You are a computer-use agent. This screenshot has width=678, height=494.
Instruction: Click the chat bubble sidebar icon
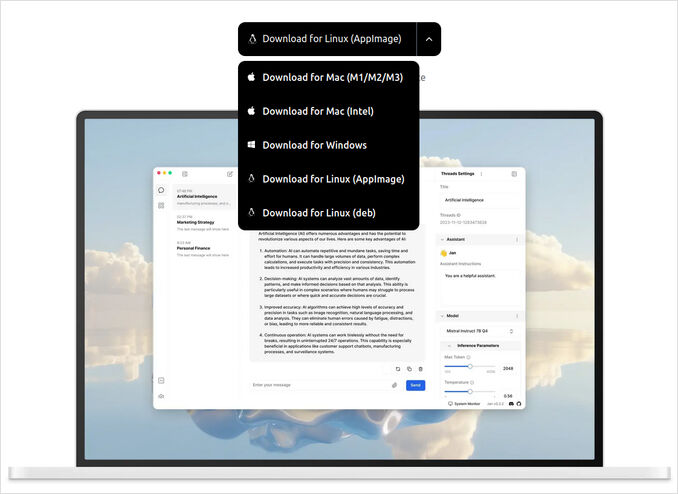pyautogui.click(x=161, y=190)
